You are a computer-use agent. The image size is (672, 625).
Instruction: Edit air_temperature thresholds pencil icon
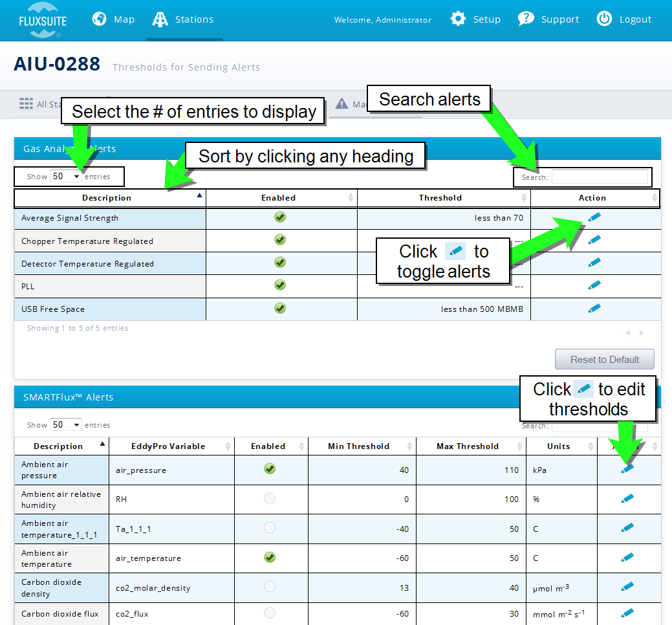pos(627,557)
